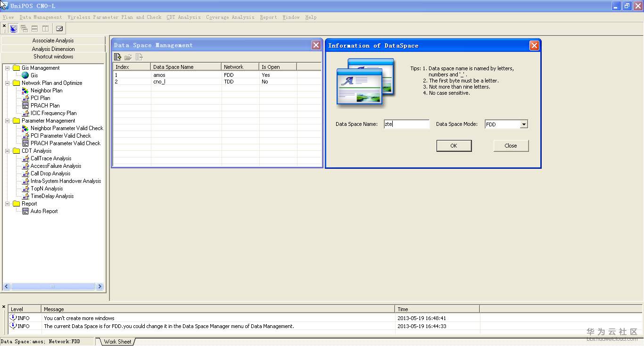Select the cno_l data space row
This screenshot has width=644, height=346.
[x=217, y=82]
